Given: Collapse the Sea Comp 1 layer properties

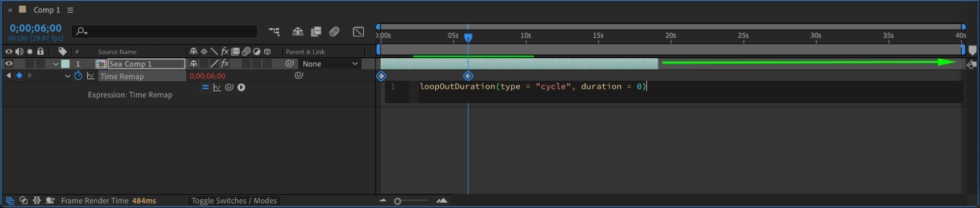Looking at the screenshot, I should [56, 64].
